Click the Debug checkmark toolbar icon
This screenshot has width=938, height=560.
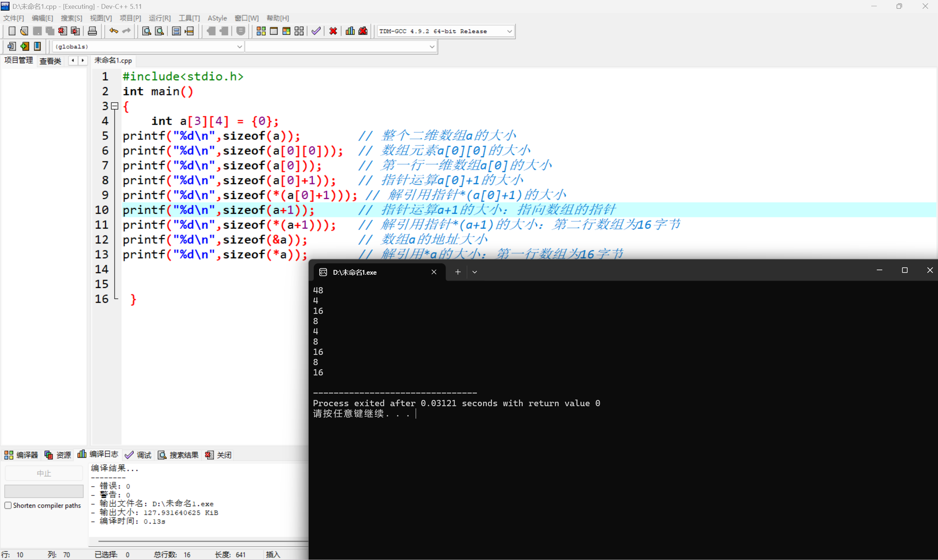[x=316, y=31]
